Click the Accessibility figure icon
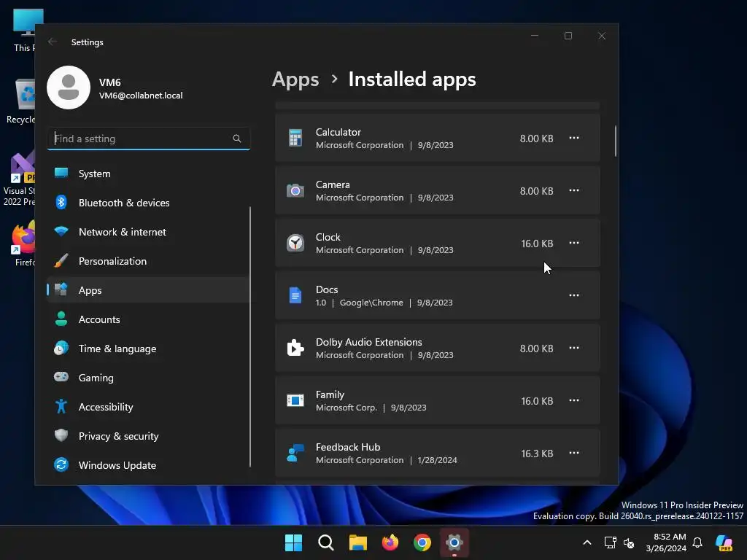Viewport: 747px width, 560px height. [61, 406]
